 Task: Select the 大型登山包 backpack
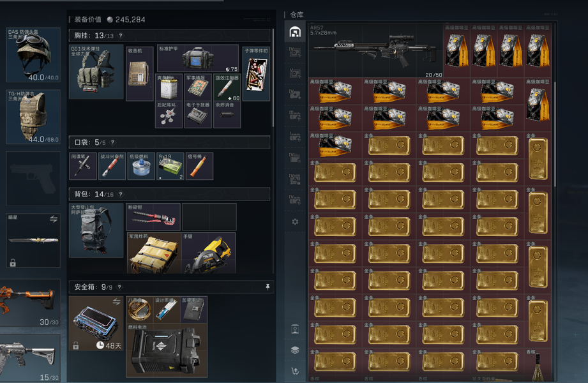click(x=96, y=230)
